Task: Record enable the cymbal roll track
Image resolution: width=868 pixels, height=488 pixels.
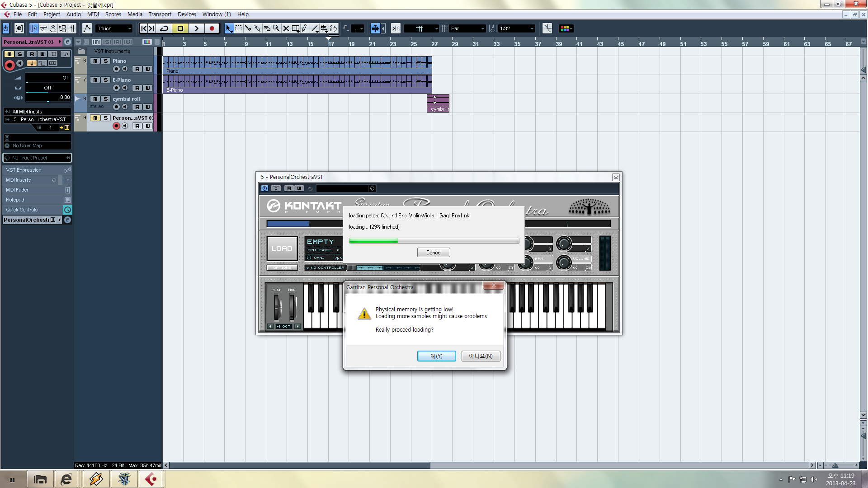Action: coord(117,107)
